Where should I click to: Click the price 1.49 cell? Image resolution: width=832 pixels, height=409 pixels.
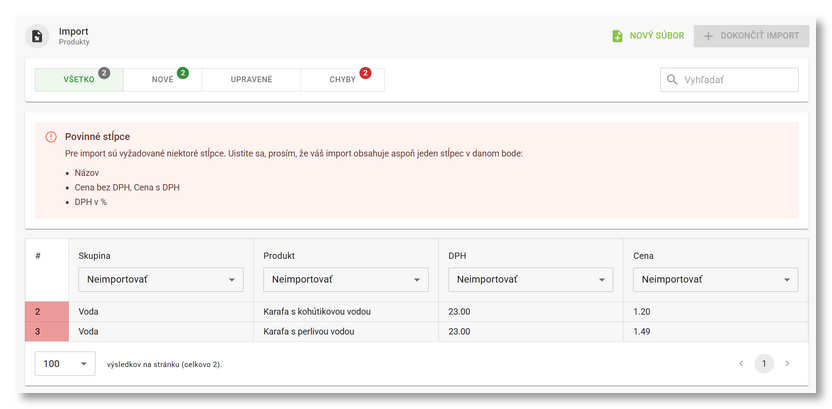click(716, 332)
